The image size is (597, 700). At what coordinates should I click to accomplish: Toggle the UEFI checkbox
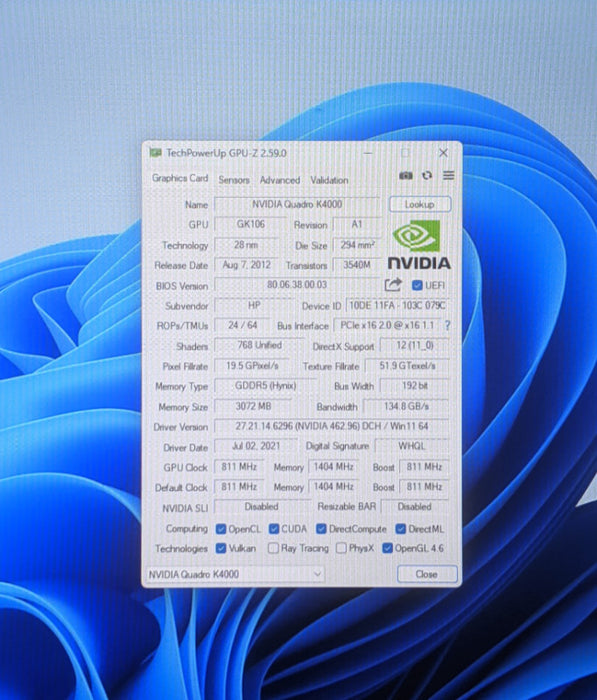417,285
